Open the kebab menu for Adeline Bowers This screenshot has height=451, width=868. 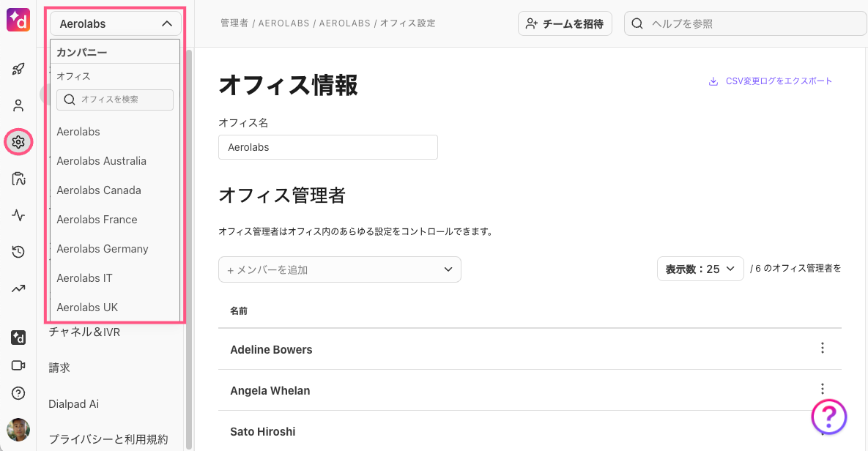tap(822, 348)
